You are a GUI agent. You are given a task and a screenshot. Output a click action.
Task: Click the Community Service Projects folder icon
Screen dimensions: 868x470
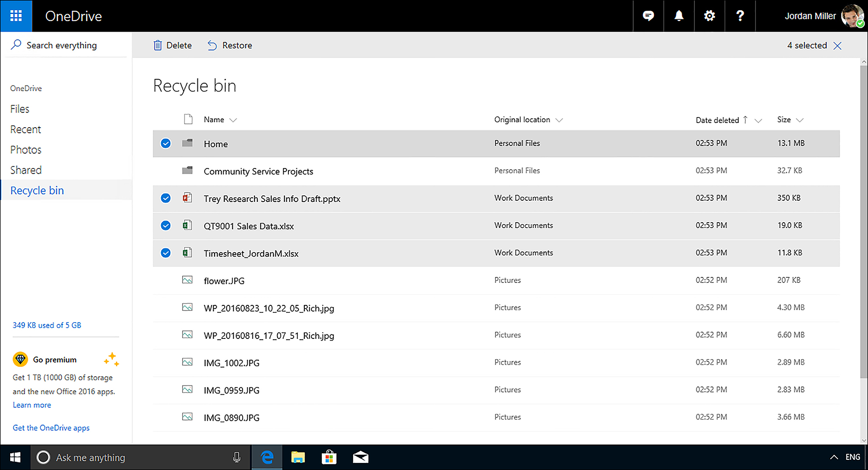pos(188,170)
